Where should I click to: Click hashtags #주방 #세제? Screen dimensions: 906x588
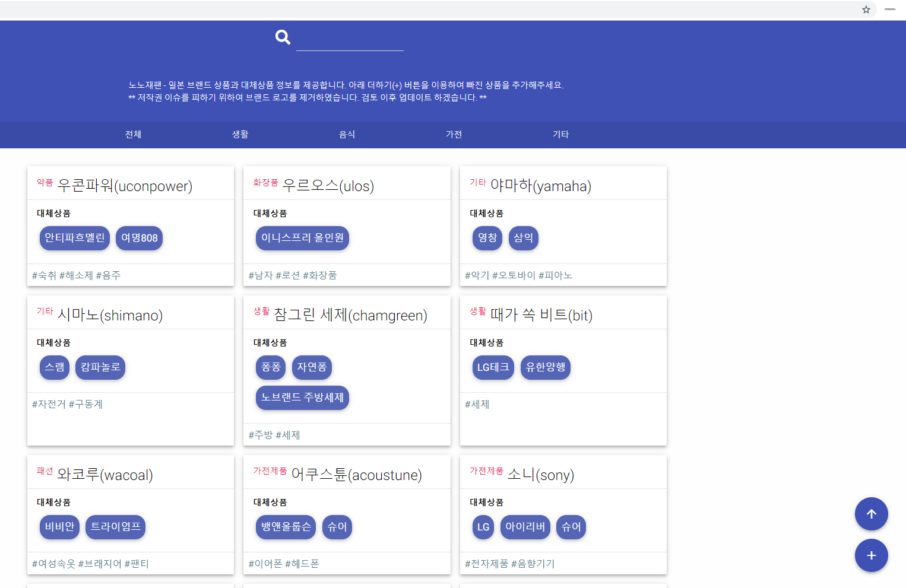coord(274,435)
